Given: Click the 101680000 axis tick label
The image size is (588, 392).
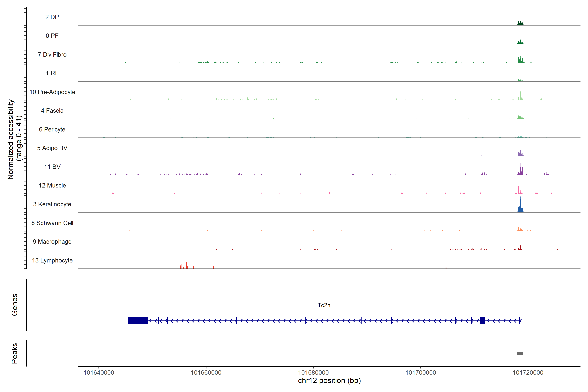Looking at the screenshot, I should pos(313,373).
